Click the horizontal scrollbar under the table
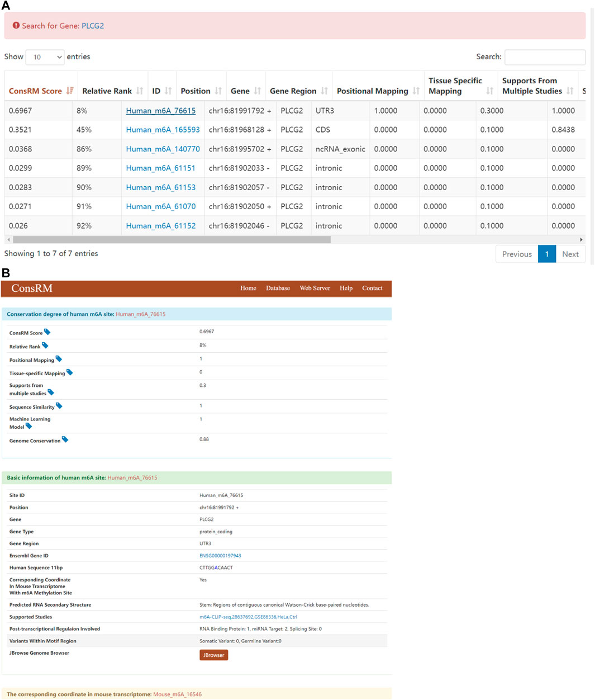The height and width of the screenshot is (700, 595). pyautogui.click(x=172, y=240)
